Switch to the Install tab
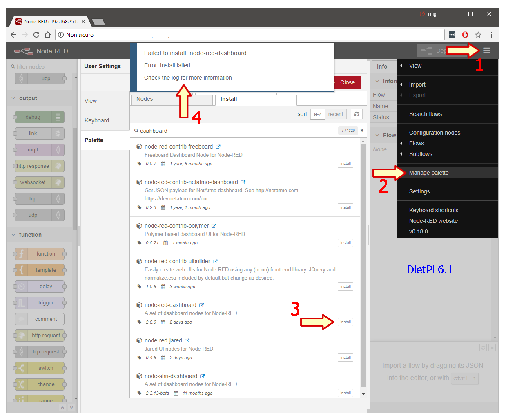 [x=256, y=99]
